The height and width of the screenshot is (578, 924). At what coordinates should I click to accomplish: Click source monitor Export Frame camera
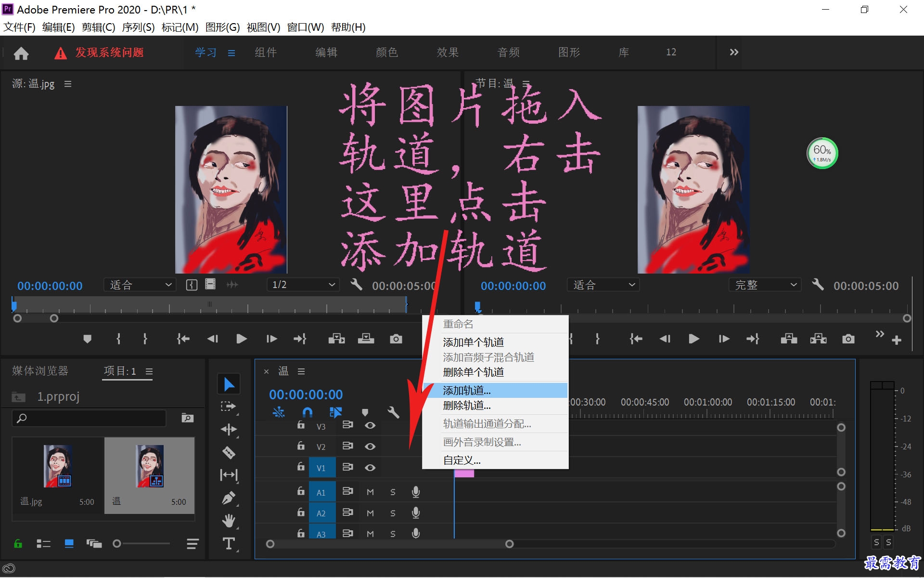coord(396,339)
